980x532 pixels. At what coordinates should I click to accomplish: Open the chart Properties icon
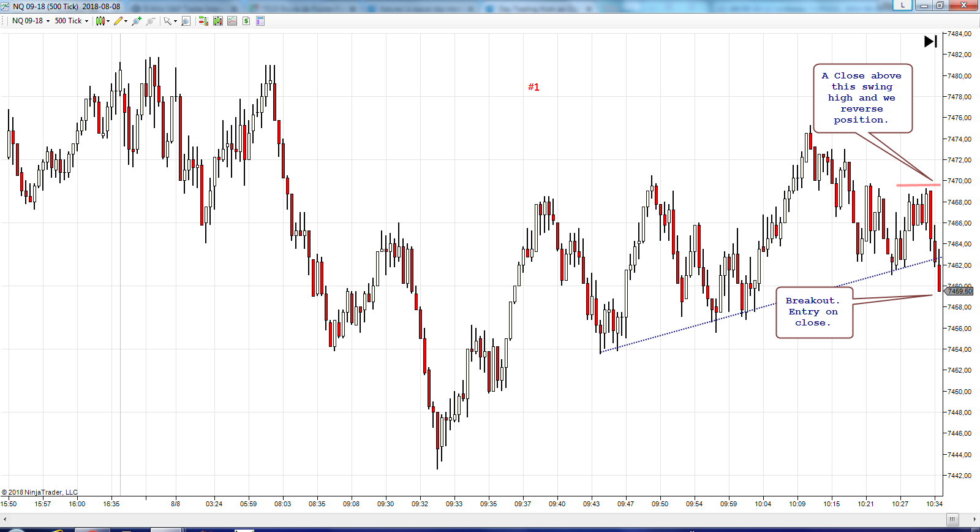click(260, 21)
